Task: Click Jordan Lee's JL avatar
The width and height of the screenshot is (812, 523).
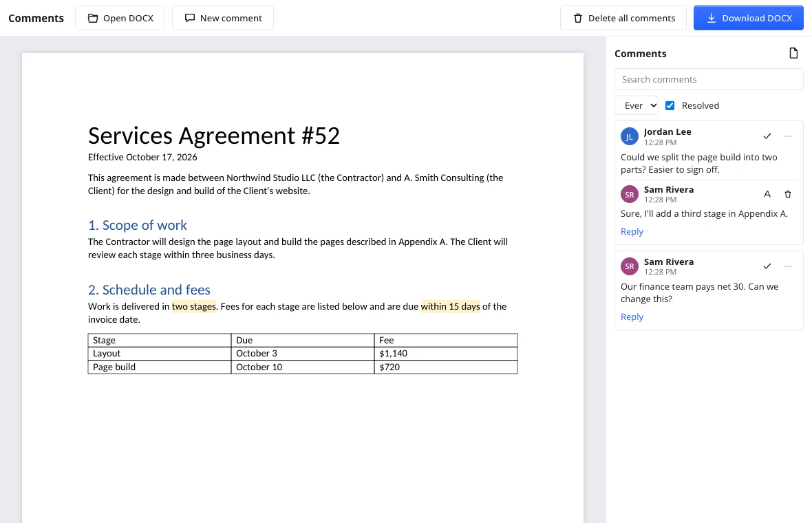Action: tap(629, 137)
